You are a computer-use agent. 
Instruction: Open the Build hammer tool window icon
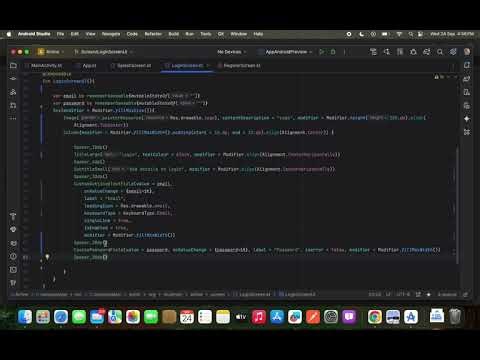pos(13,216)
